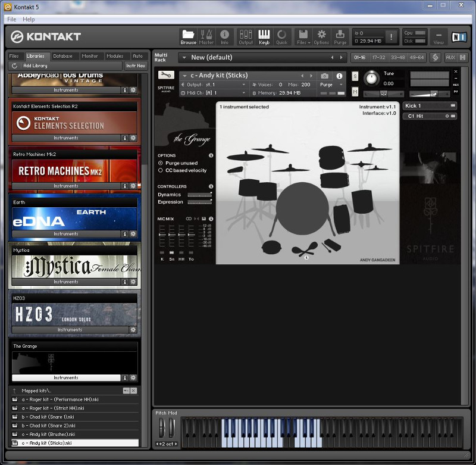Click the View minimize button
The image size is (476, 465).
click(x=439, y=37)
